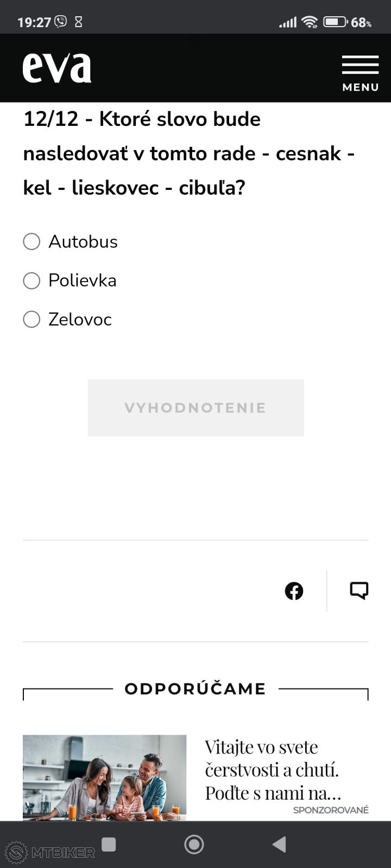Tap the battery indicator in status bar
The image size is (391, 868).
(x=335, y=22)
